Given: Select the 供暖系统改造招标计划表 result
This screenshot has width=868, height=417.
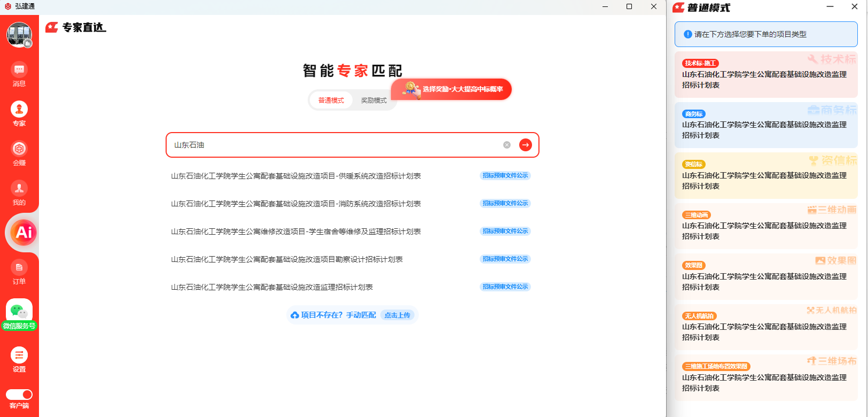Looking at the screenshot, I should (296, 176).
